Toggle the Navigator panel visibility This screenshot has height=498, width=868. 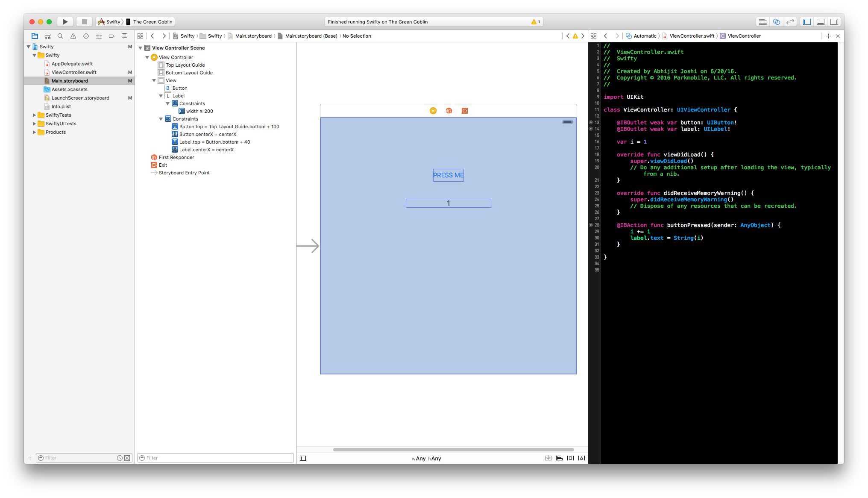[x=807, y=22]
